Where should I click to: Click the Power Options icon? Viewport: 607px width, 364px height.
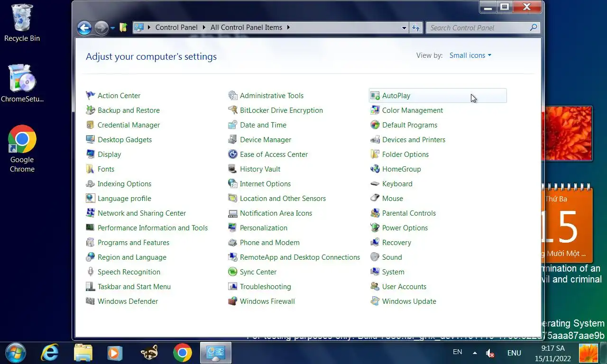click(x=375, y=228)
